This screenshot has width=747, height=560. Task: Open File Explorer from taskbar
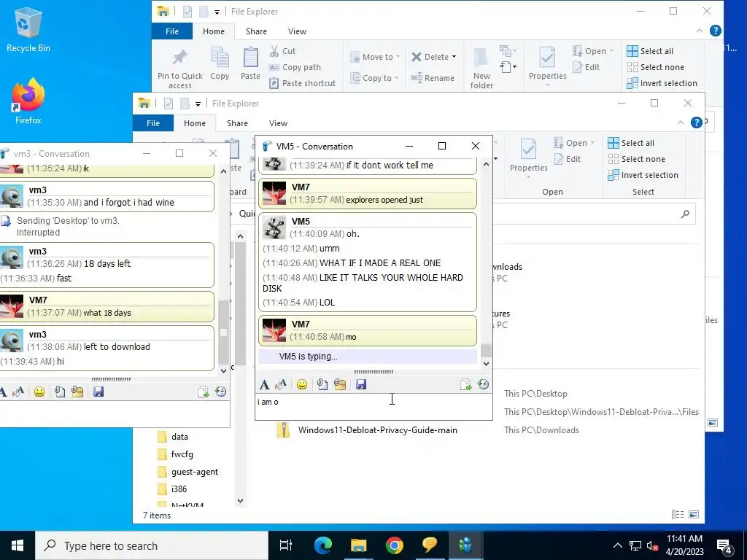point(358,545)
